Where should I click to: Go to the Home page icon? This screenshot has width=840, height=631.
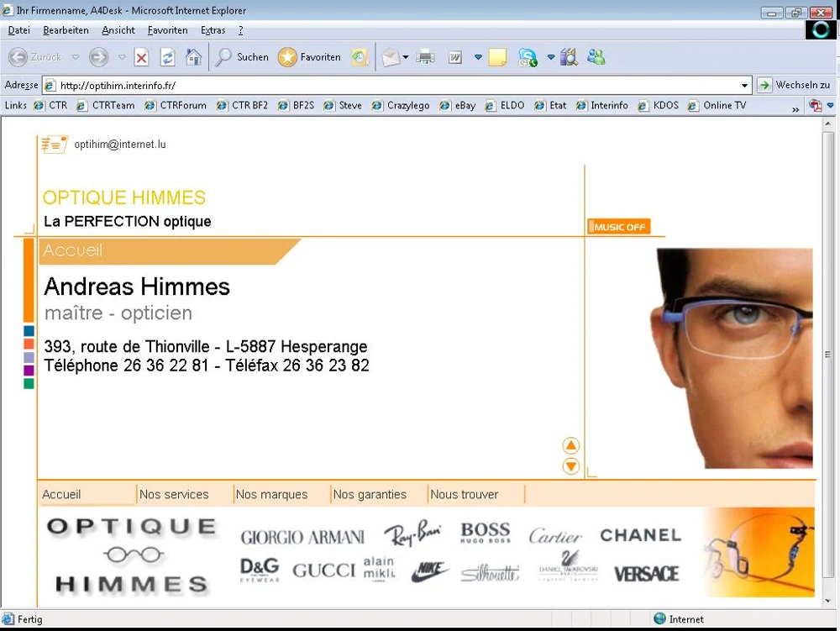pos(193,57)
